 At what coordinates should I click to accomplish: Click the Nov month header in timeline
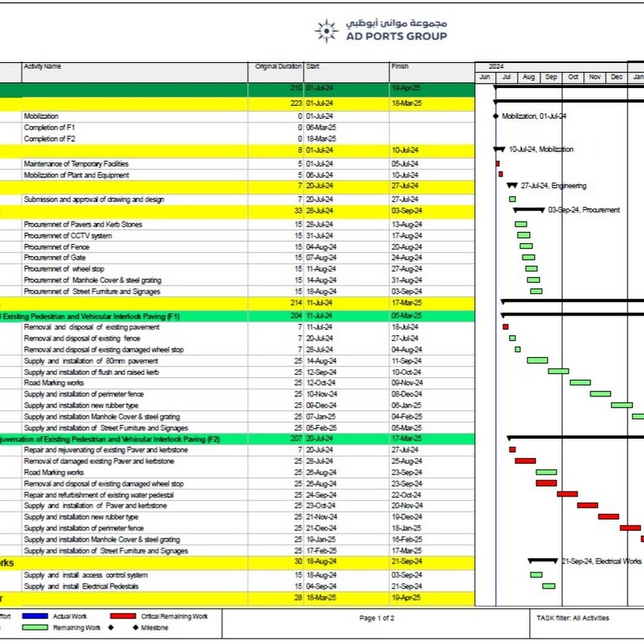(x=595, y=77)
